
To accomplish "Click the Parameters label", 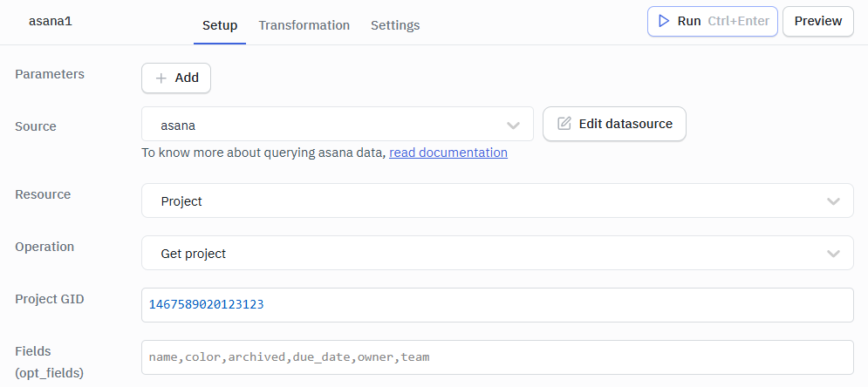I will coord(50,74).
